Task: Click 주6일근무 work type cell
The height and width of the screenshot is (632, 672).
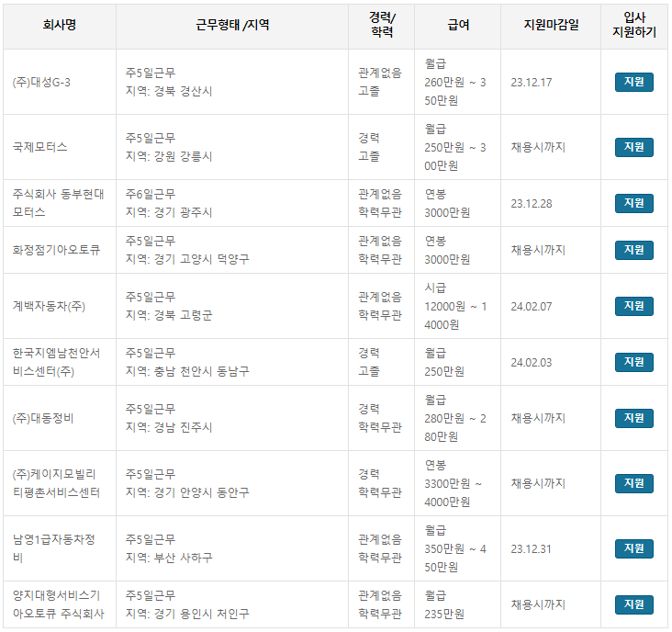Action: [x=151, y=194]
